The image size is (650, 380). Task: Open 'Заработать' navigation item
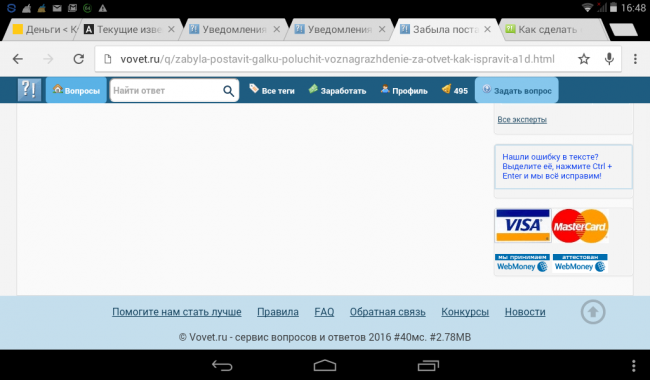coord(337,90)
